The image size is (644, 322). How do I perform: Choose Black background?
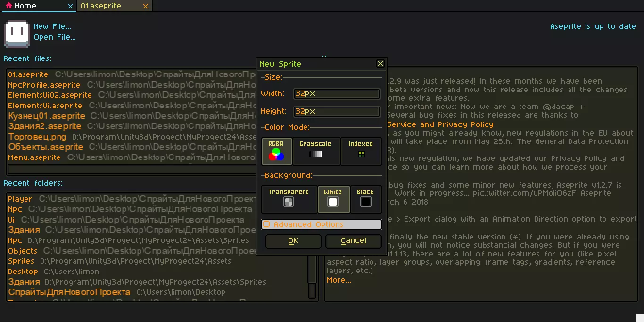pos(365,199)
